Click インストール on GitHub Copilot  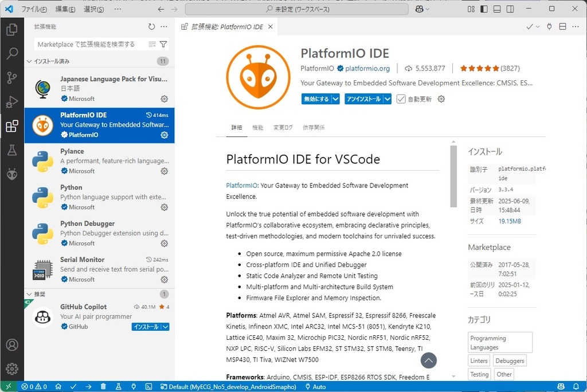[145, 326]
